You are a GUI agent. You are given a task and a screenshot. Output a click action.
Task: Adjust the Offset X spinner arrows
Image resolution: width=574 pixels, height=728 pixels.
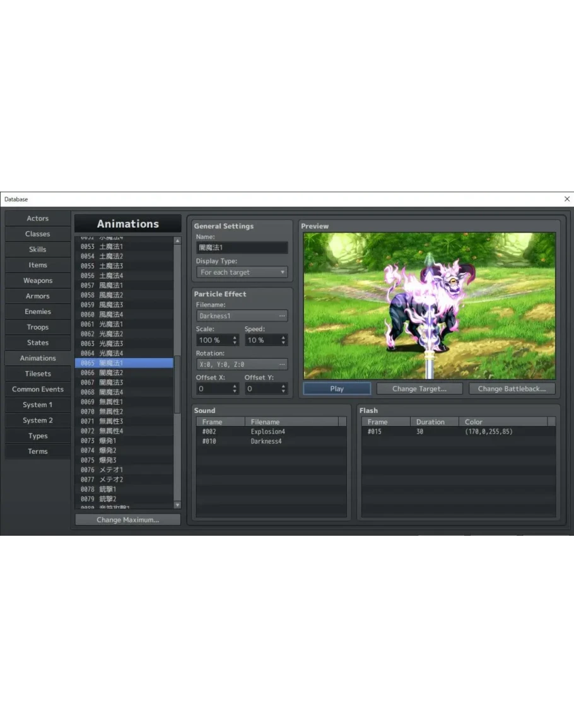[235, 389]
